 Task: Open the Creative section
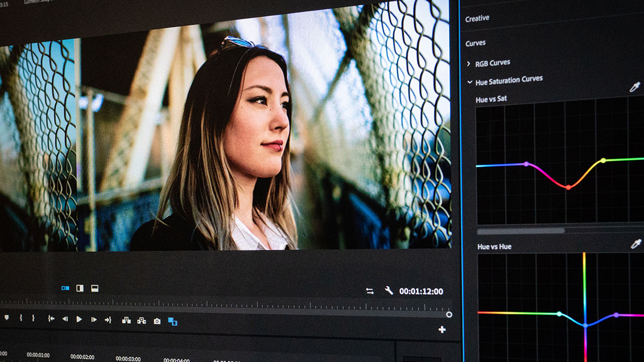(477, 17)
